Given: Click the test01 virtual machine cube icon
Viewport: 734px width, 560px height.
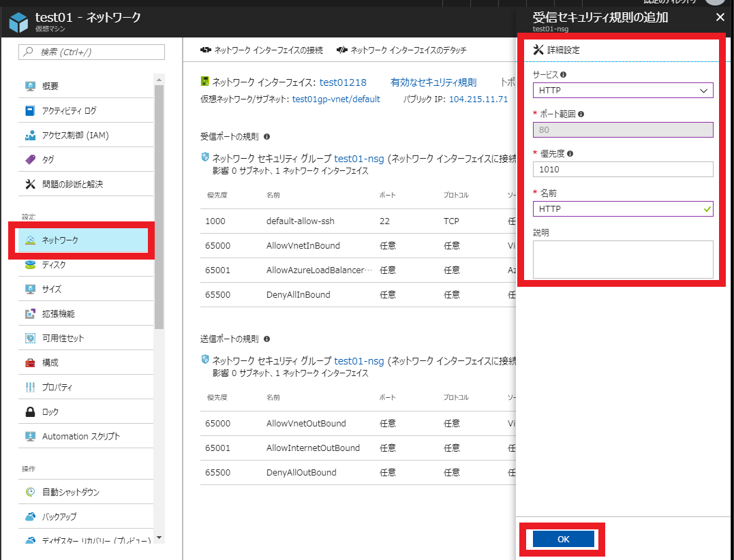Looking at the screenshot, I should (18, 22).
